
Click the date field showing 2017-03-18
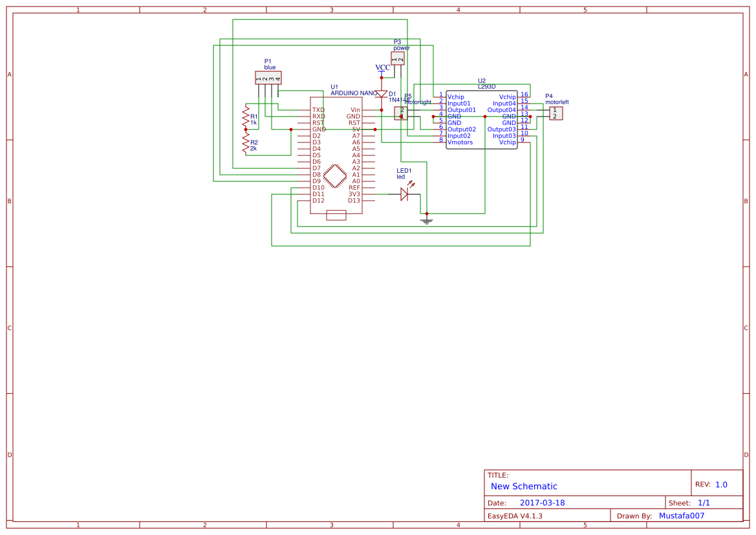coord(543,502)
